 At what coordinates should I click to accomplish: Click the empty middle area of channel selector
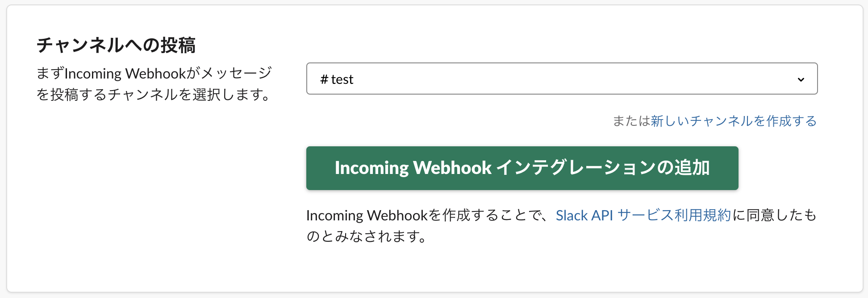pos(558,79)
